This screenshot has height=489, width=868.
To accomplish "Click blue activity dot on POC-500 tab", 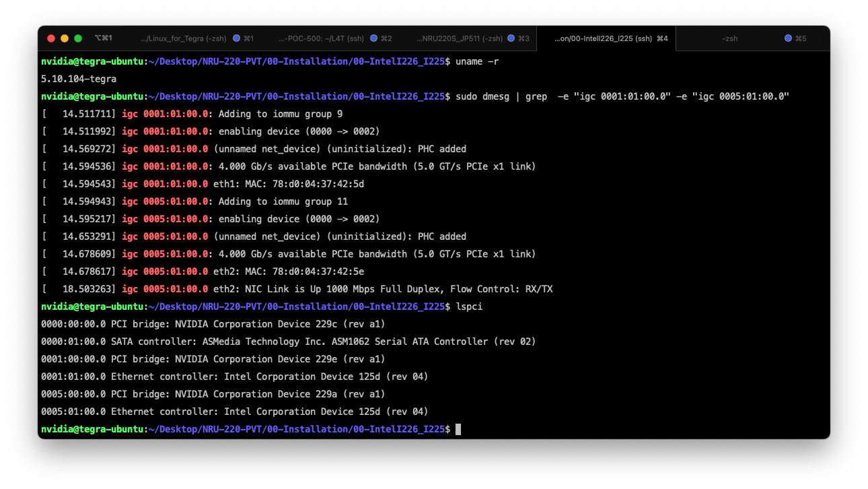I will tap(373, 38).
